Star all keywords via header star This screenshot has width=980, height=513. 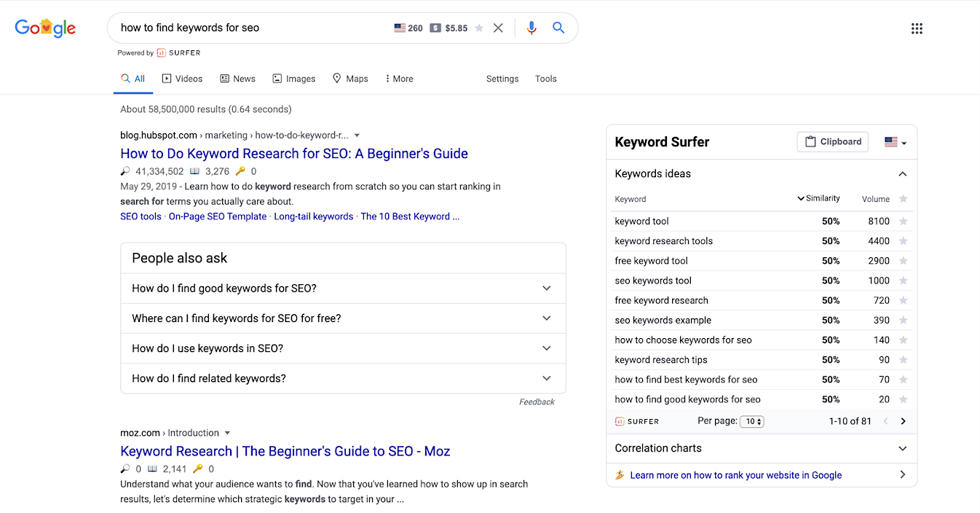click(904, 199)
